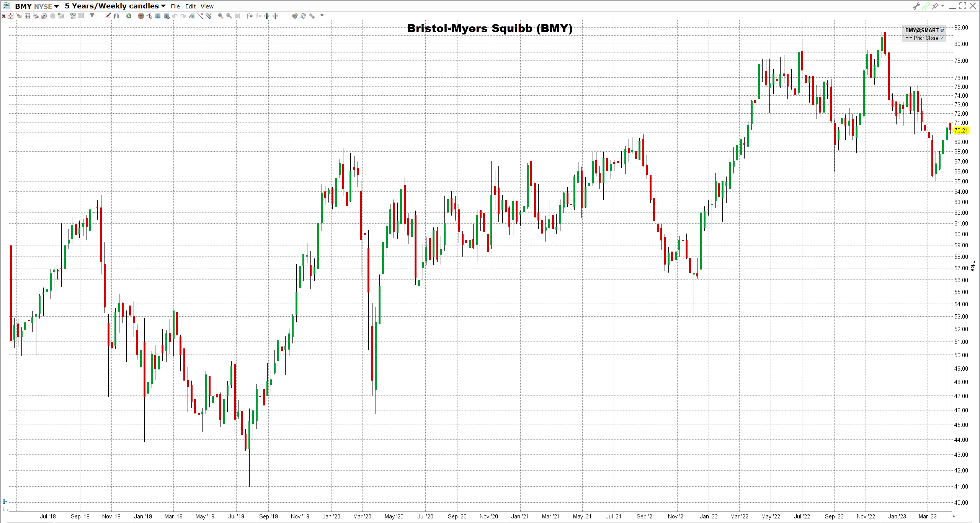The height and width of the screenshot is (523, 980).
Task: Click the globe icon next to BMY@SMART
Action: coord(942,30)
